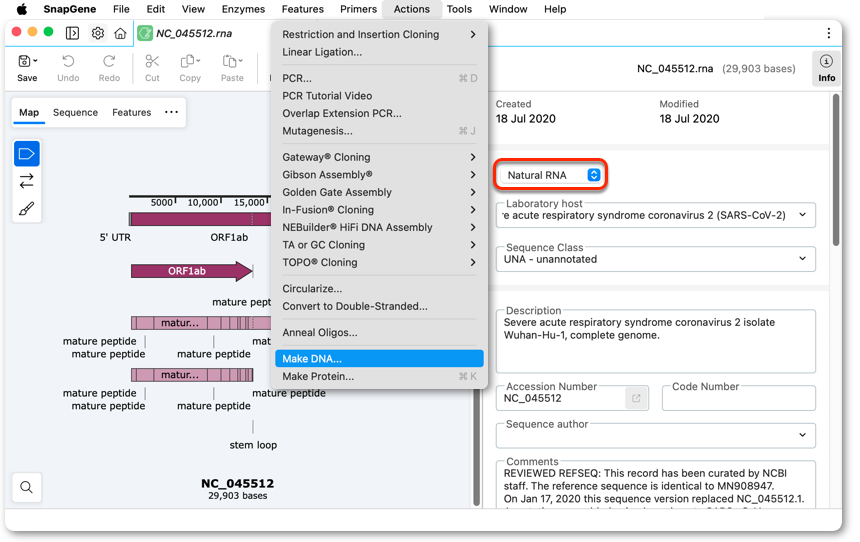Select Anneal Oligos... menu item
Screen dimensions: 860x542
click(379, 332)
